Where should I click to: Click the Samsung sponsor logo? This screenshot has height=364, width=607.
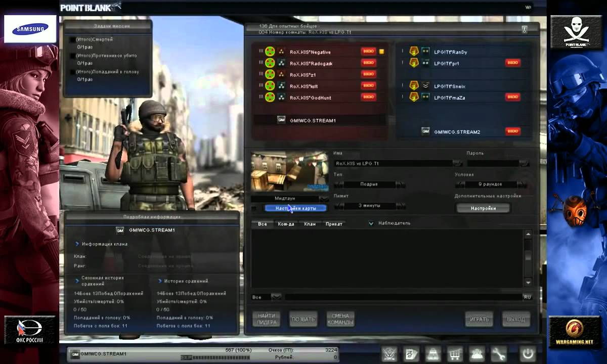click(30, 29)
